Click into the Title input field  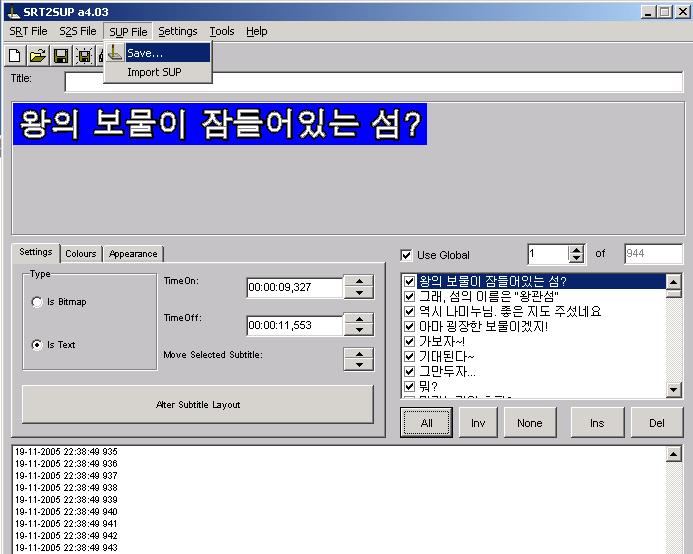click(373, 82)
